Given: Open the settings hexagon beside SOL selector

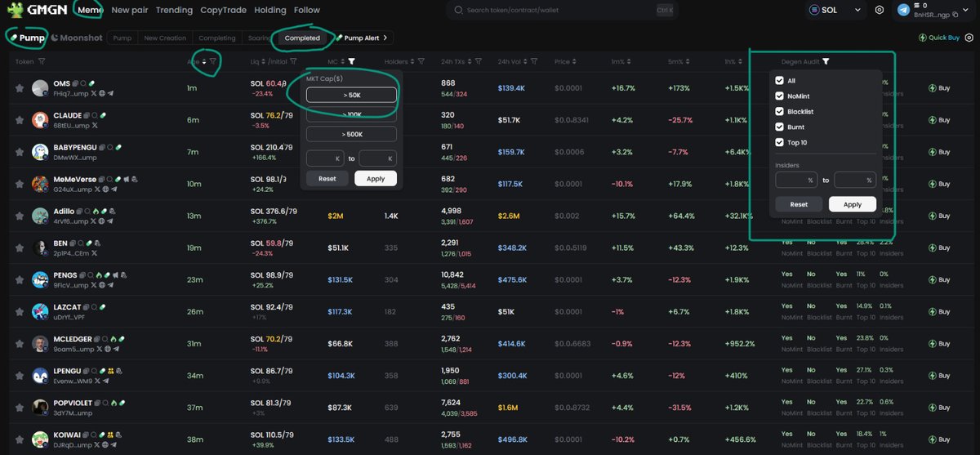Looking at the screenshot, I should pyautogui.click(x=879, y=11).
